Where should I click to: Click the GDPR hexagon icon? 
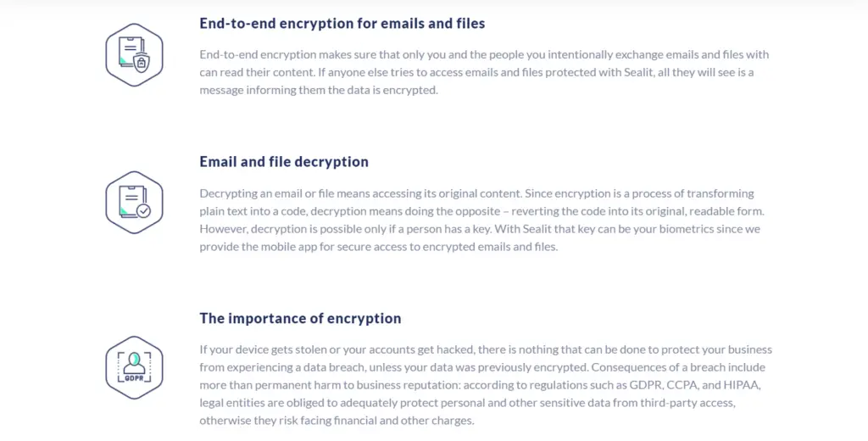coord(134,366)
